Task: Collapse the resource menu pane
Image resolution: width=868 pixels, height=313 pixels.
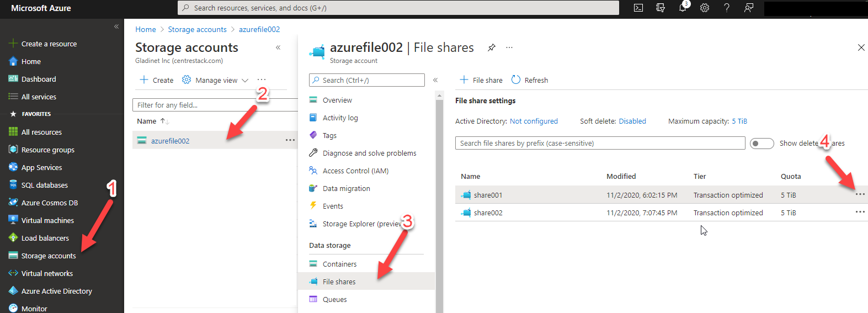Action: pyautogui.click(x=435, y=80)
